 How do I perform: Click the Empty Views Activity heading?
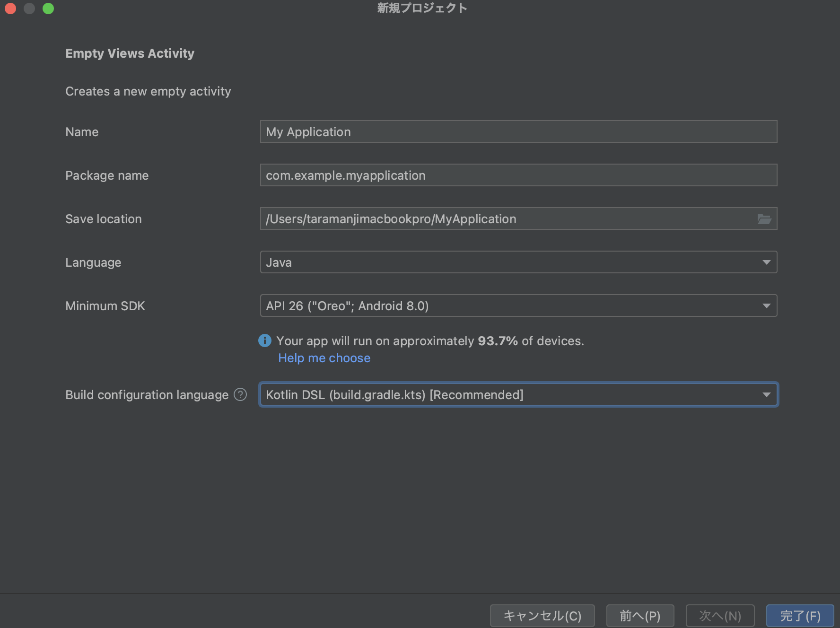click(x=130, y=53)
